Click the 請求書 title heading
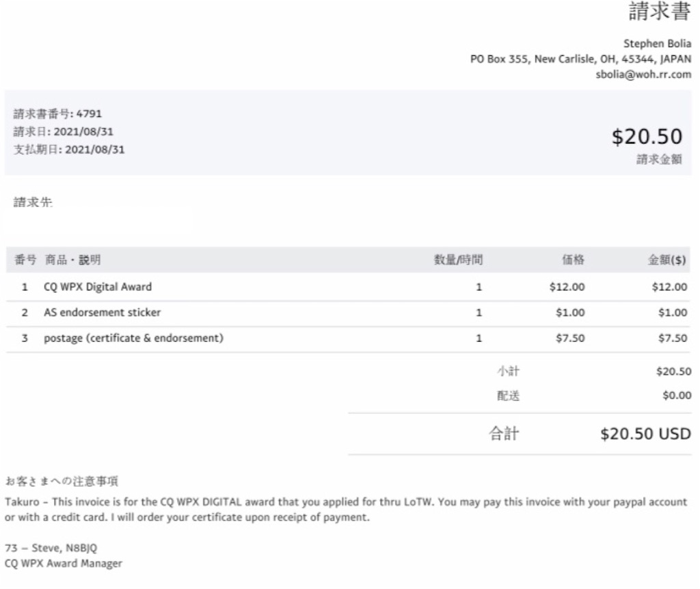This screenshot has width=700, height=589. pyautogui.click(x=660, y=11)
